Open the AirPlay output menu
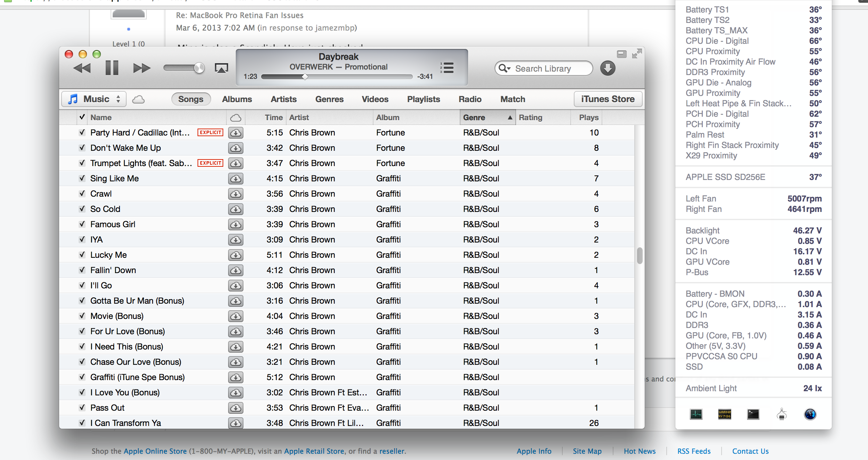 (x=222, y=68)
